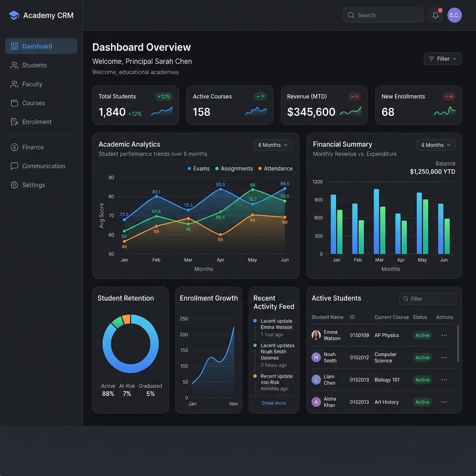Open the 6 Months range dropdown
Image resolution: width=476 pixels, height=476 pixels.
(x=273, y=145)
